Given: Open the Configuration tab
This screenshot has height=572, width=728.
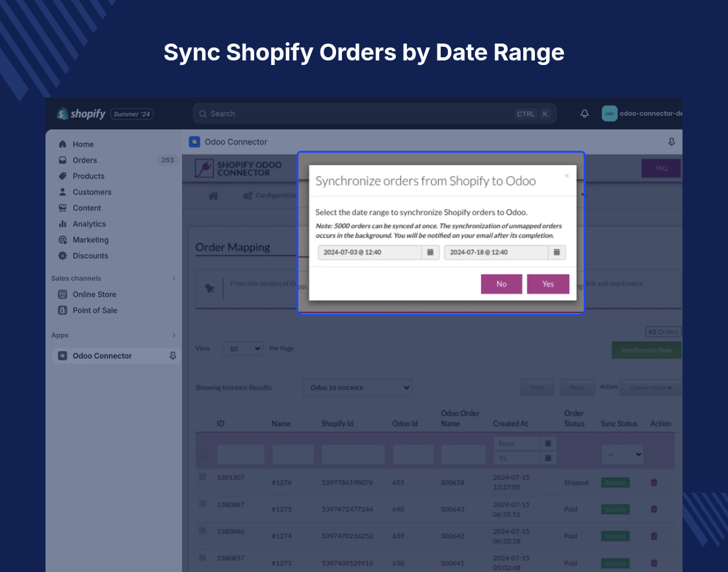Looking at the screenshot, I should click(269, 196).
